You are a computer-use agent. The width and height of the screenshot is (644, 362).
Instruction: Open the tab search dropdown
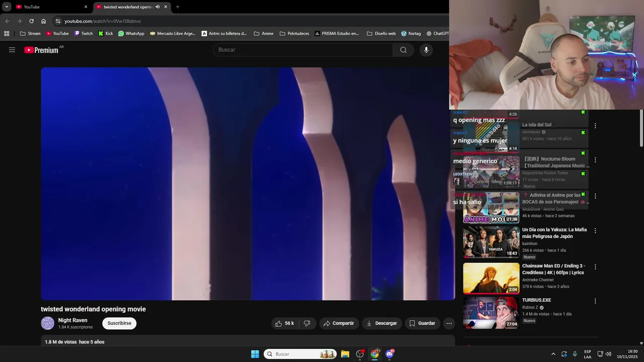tap(7, 7)
